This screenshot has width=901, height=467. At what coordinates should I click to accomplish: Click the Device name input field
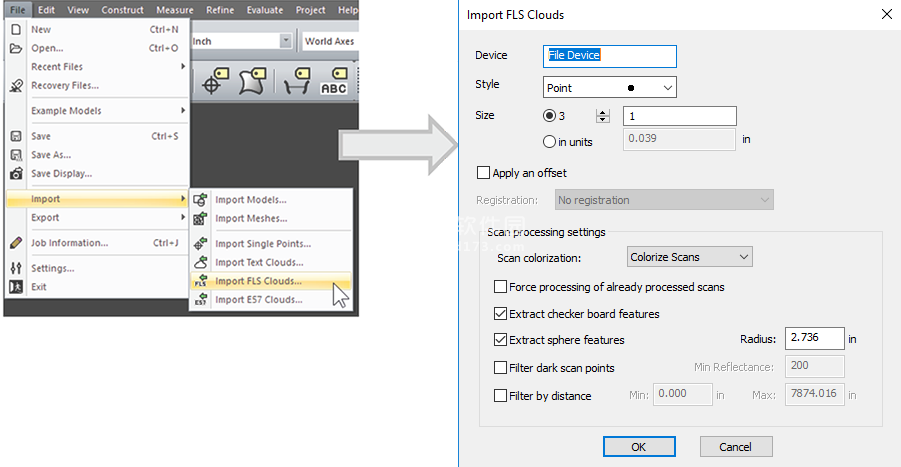click(x=610, y=56)
